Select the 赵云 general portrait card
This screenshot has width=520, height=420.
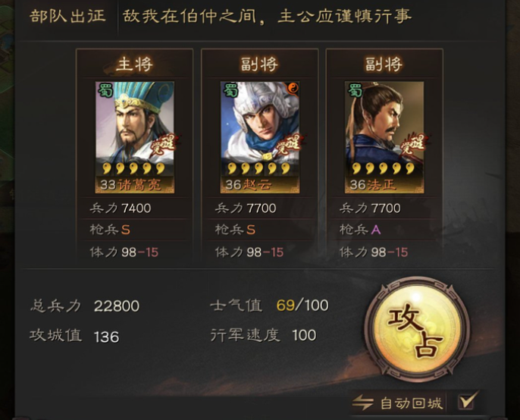pyautogui.click(x=260, y=137)
